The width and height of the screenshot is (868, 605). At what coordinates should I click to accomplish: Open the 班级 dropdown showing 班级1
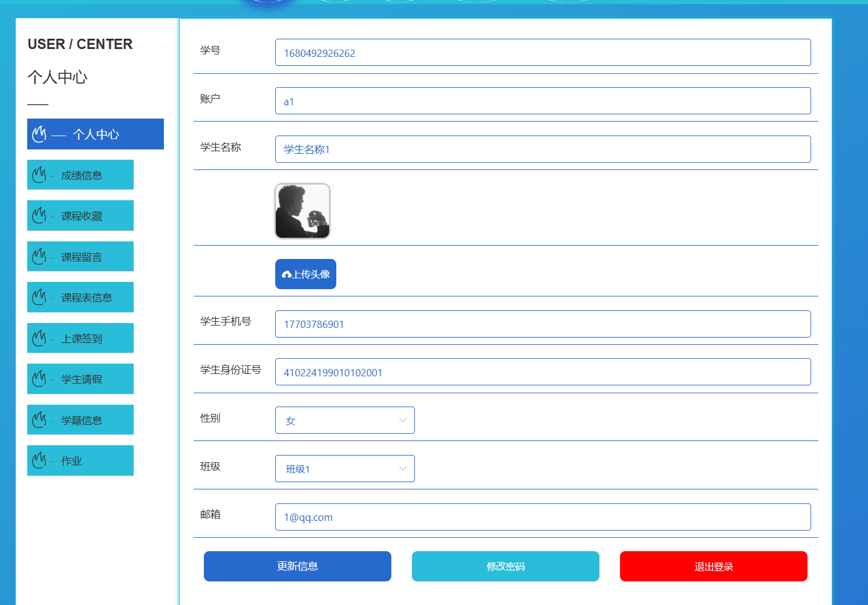point(345,468)
